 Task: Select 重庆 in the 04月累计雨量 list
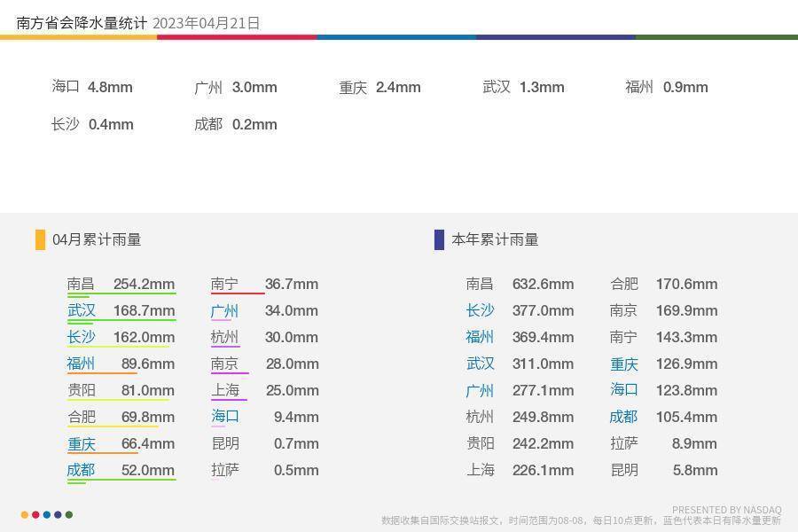point(82,443)
